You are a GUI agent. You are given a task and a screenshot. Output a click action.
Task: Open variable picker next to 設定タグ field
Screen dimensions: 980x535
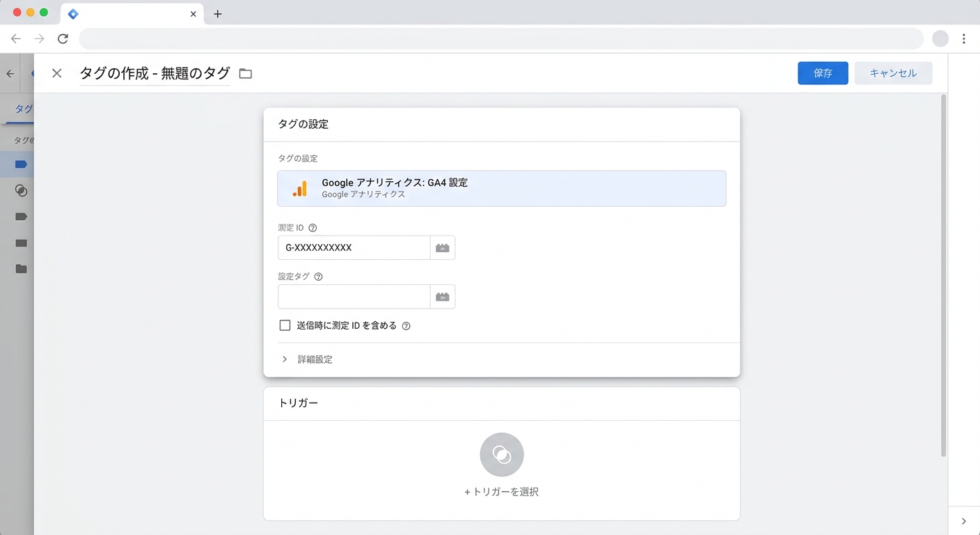click(x=443, y=296)
